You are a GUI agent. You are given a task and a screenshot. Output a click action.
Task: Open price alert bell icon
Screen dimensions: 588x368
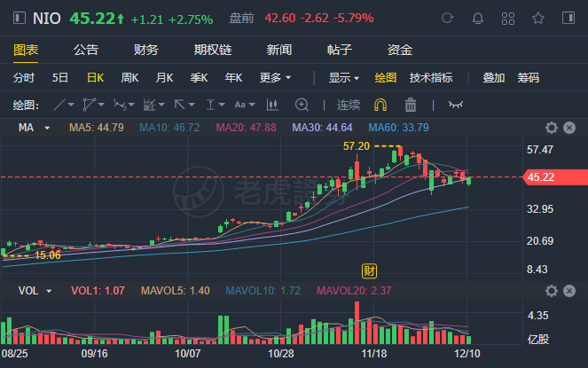pos(478,18)
